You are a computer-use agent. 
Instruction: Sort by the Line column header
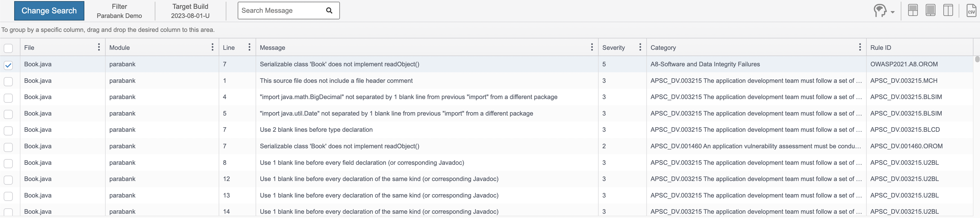pyautogui.click(x=229, y=48)
